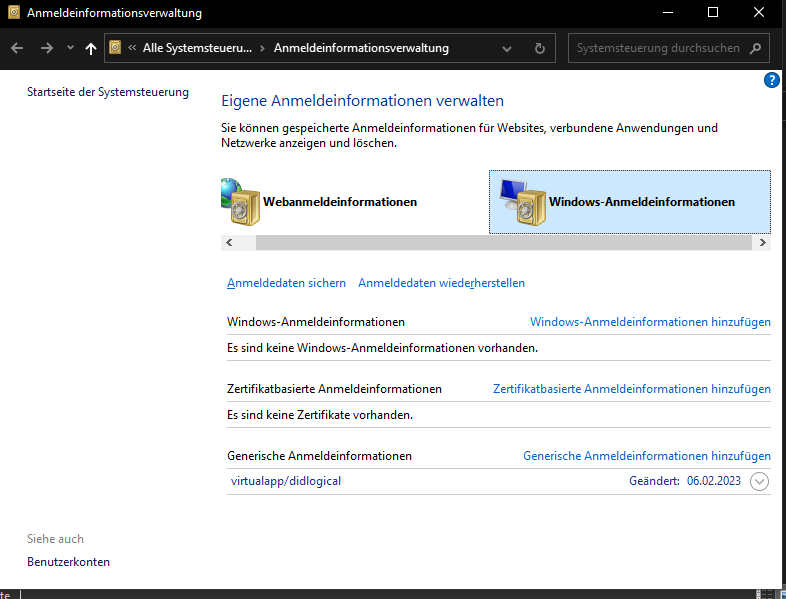The height and width of the screenshot is (599, 786).
Task: Go forward with the navigation arrow
Action: (47, 48)
